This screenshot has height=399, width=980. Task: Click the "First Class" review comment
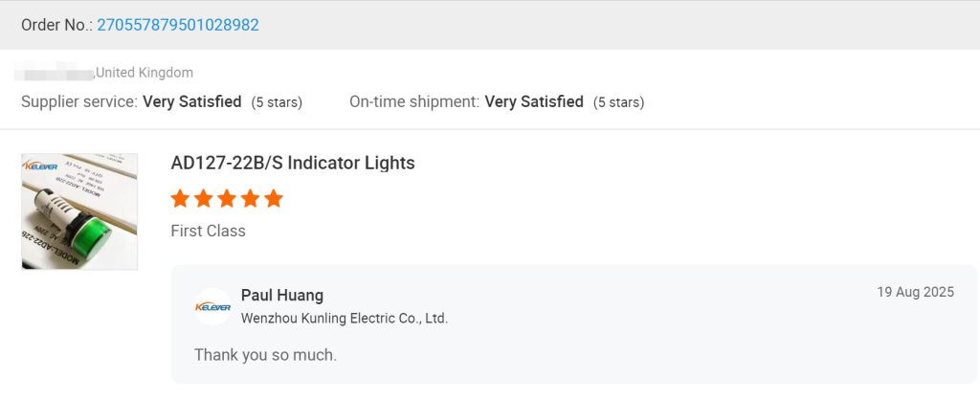[x=208, y=231]
